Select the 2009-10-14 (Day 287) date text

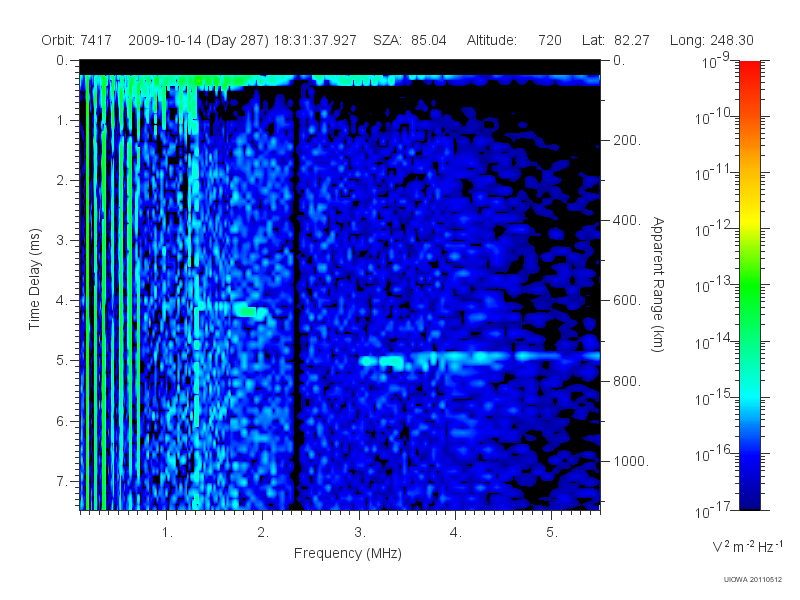[x=198, y=40]
